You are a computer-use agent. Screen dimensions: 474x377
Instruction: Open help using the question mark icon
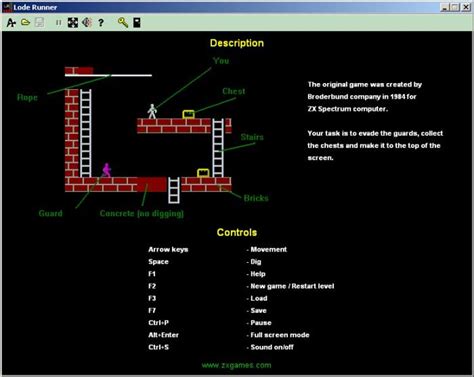tap(101, 23)
